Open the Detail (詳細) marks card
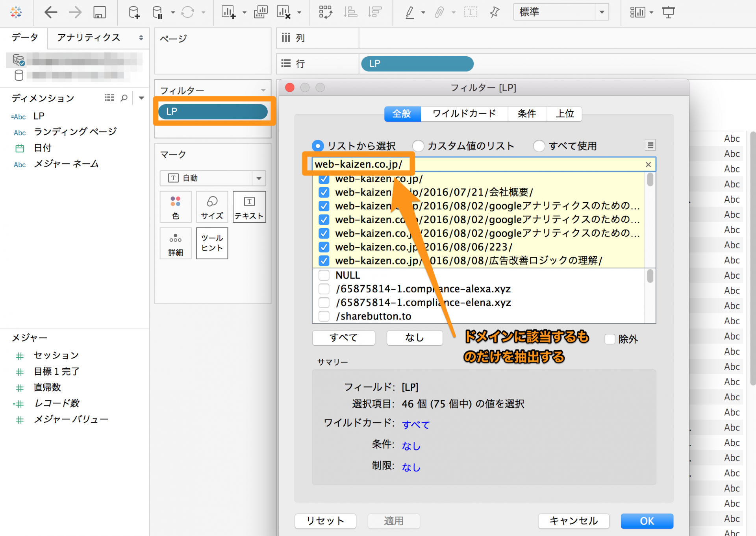Screen dimensions: 756x536 [x=176, y=243]
